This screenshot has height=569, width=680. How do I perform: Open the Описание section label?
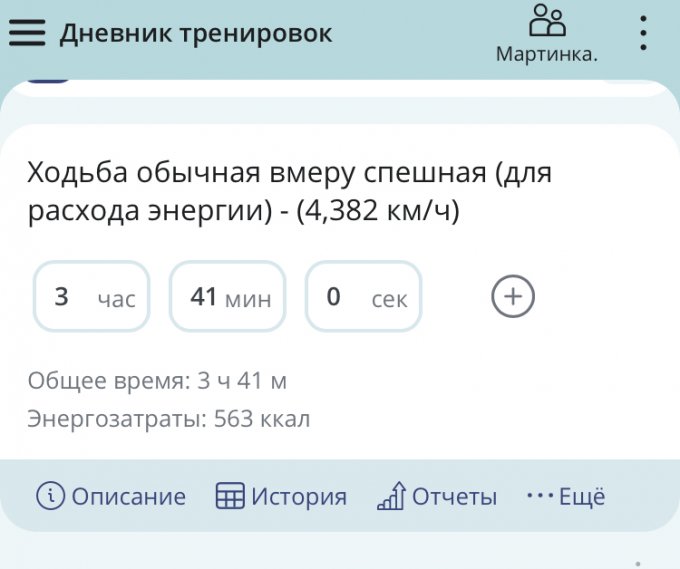[x=128, y=497]
